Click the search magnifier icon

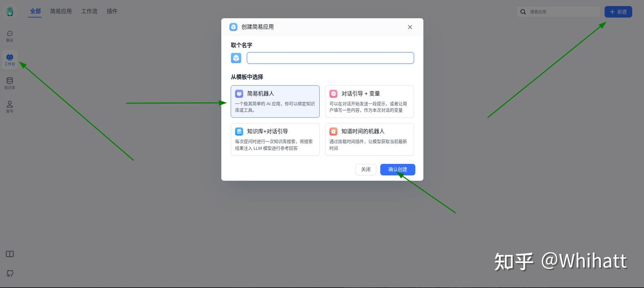pyautogui.click(x=523, y=12)
